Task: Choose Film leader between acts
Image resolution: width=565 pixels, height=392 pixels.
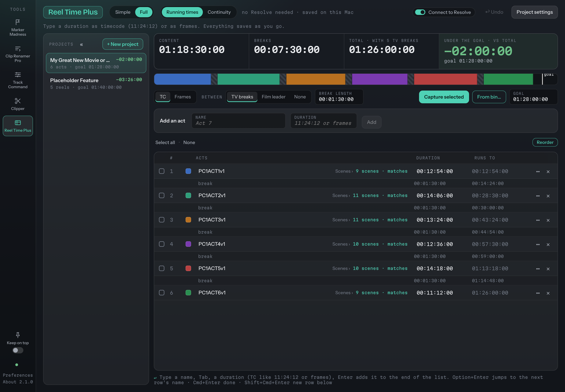Action: (x=273, y=97)
